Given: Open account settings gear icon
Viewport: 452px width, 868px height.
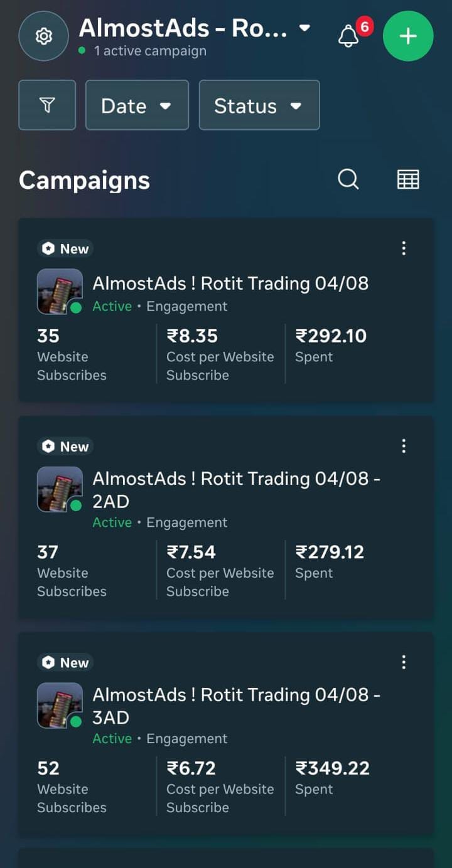Looking at the screenshot, I should click(x=43, y=36).
